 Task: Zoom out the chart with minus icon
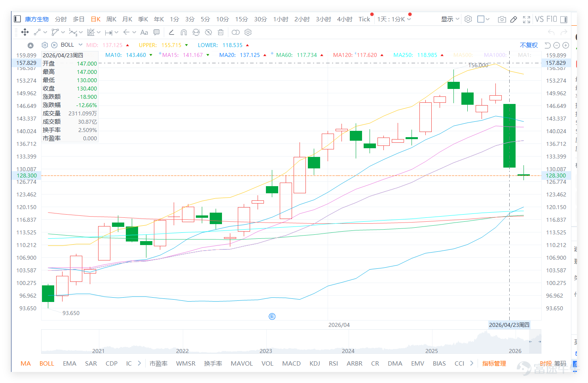557,45
